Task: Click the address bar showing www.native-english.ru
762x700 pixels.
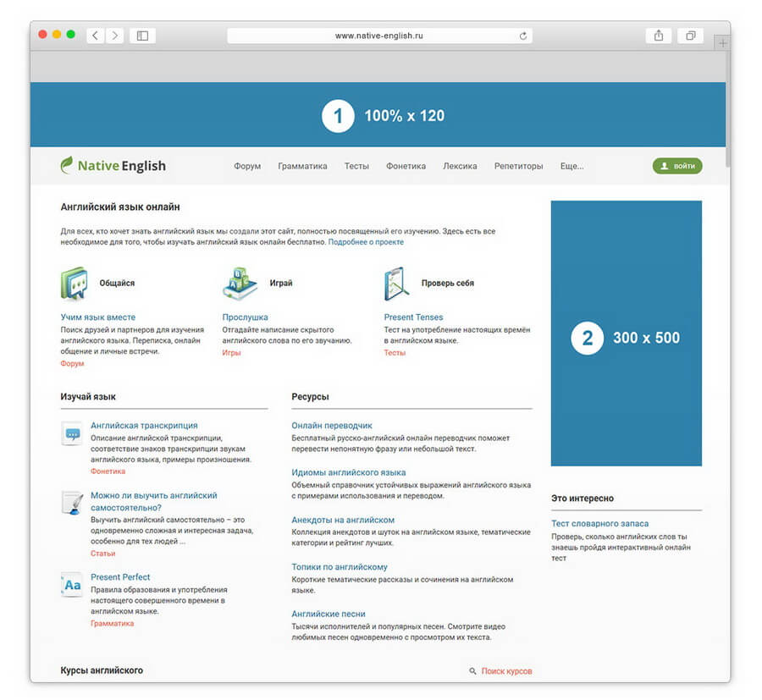Action: 378,36
